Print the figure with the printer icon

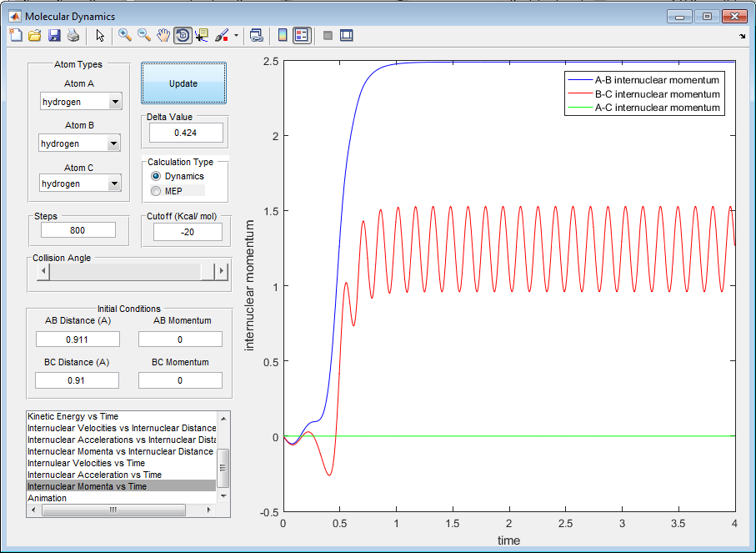click(x=73, y=35)
